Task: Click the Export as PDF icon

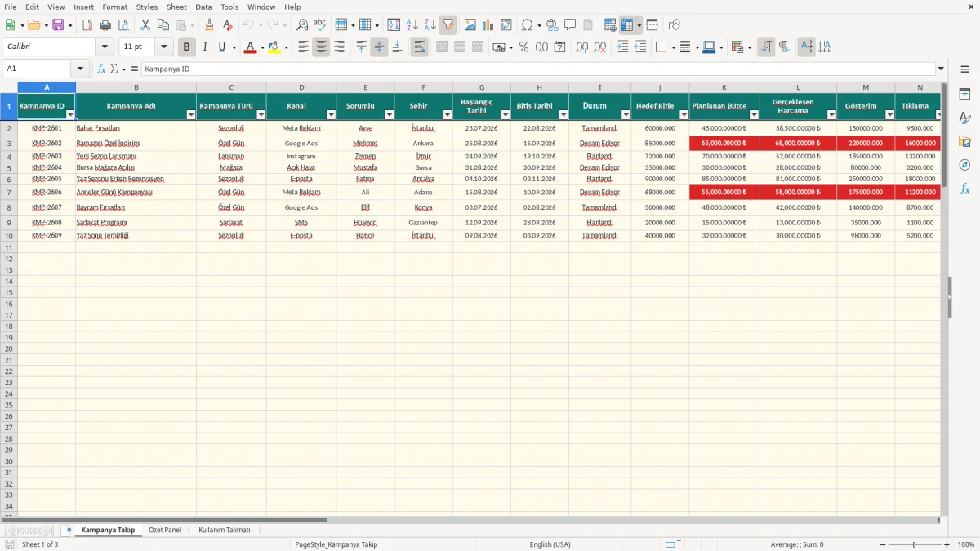Action: click(87, 25)
